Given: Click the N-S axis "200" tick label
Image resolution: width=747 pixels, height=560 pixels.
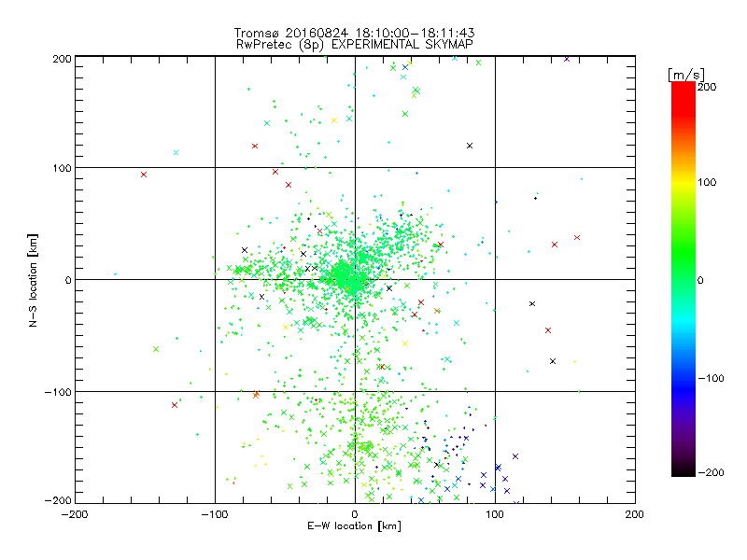Looking at the screenshot, I should point(62,59).
